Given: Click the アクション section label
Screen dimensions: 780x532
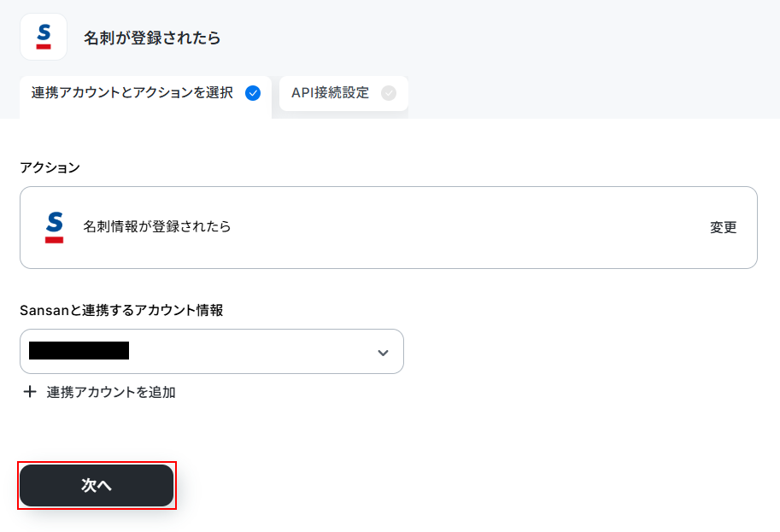Looking at the screenshot, I should [x=50, y=167].
